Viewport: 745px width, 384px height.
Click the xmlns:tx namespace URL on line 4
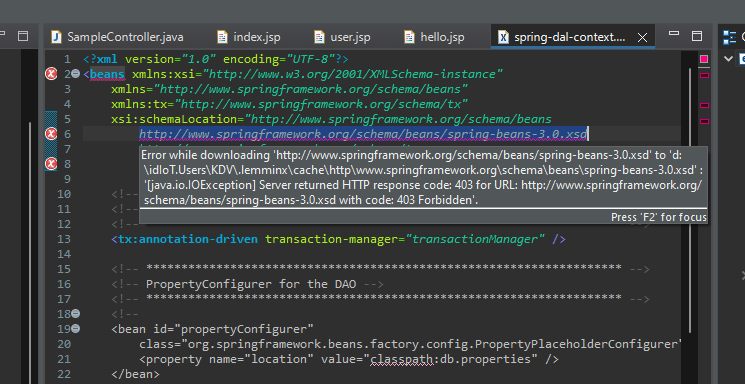(x=321, y=104)
